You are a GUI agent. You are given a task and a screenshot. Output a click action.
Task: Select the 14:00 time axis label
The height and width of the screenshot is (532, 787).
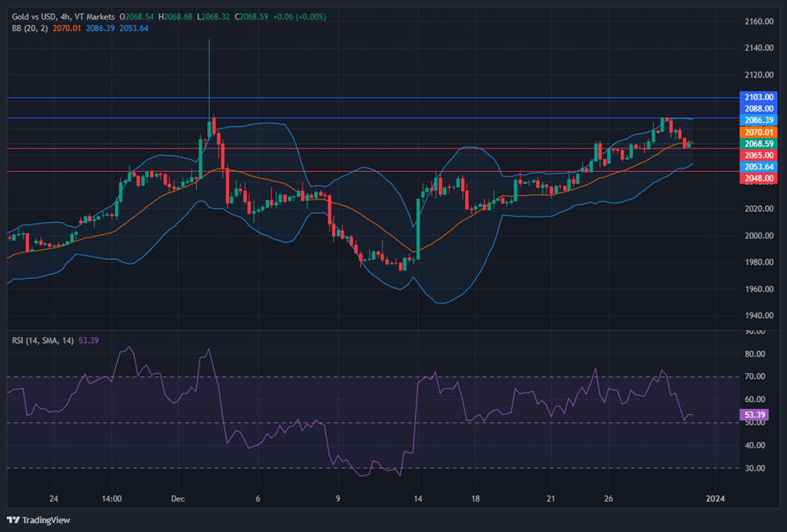(x=111, y=498)
